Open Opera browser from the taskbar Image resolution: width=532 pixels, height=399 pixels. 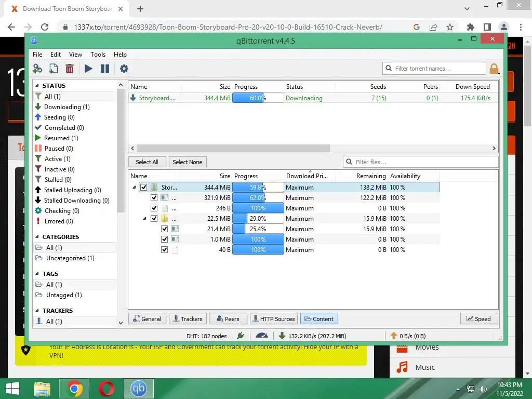107,389
